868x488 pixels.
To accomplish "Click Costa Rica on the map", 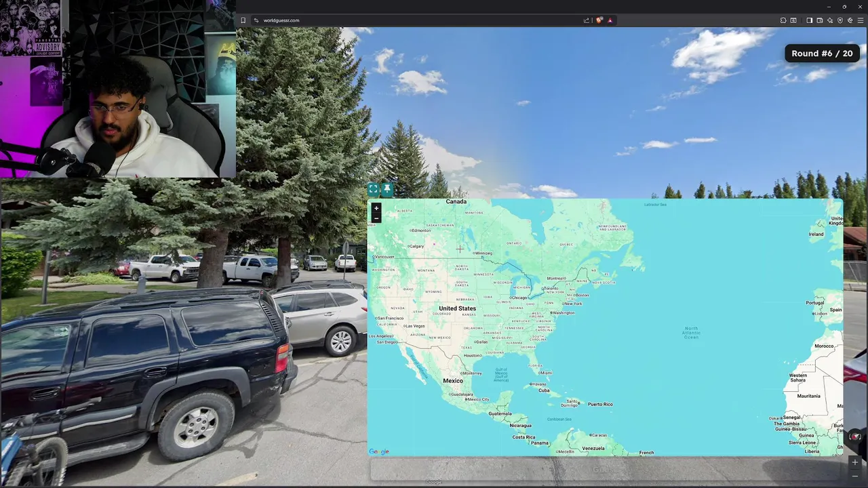I will pyautogui.click(x=524, y=437).
